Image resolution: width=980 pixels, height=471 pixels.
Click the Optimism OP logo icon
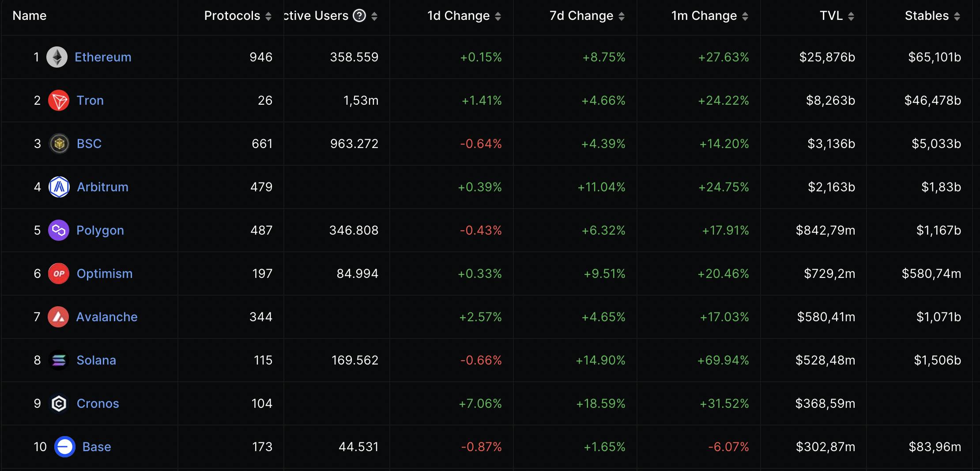pyautogui.click(x=59, y=273)
